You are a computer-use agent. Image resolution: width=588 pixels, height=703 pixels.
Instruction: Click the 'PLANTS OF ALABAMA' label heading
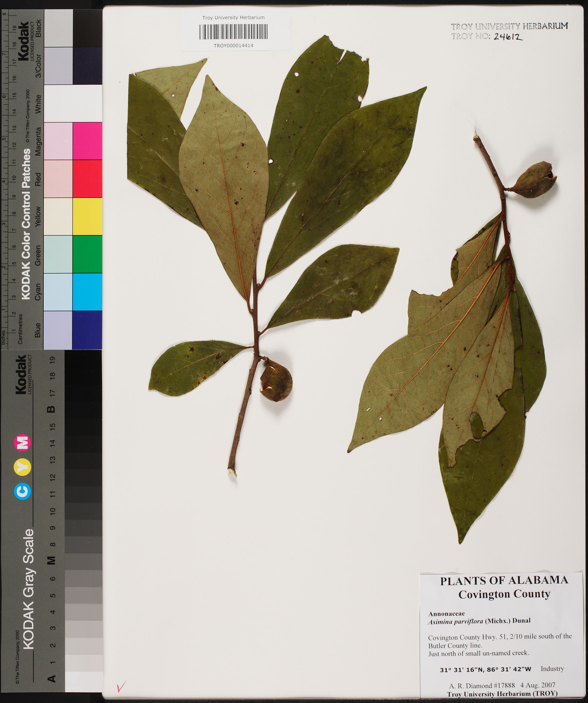(504, 580)
